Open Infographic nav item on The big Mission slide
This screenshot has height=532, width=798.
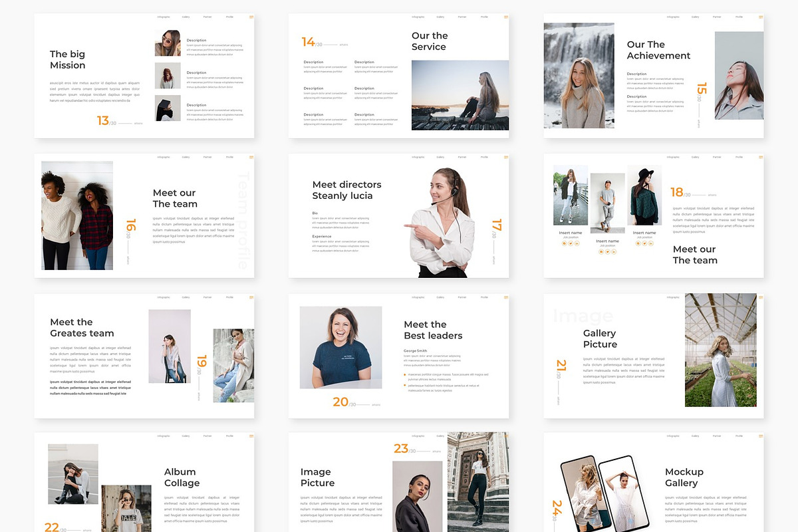pos(164,17)
